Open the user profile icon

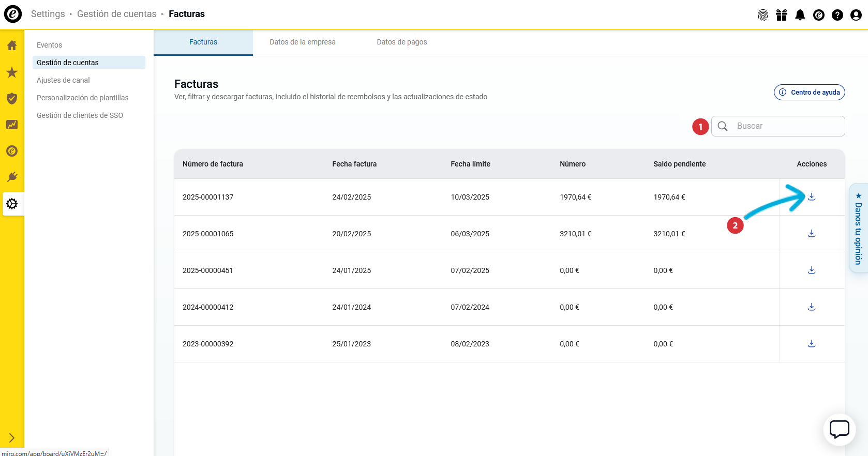(856, 15)
